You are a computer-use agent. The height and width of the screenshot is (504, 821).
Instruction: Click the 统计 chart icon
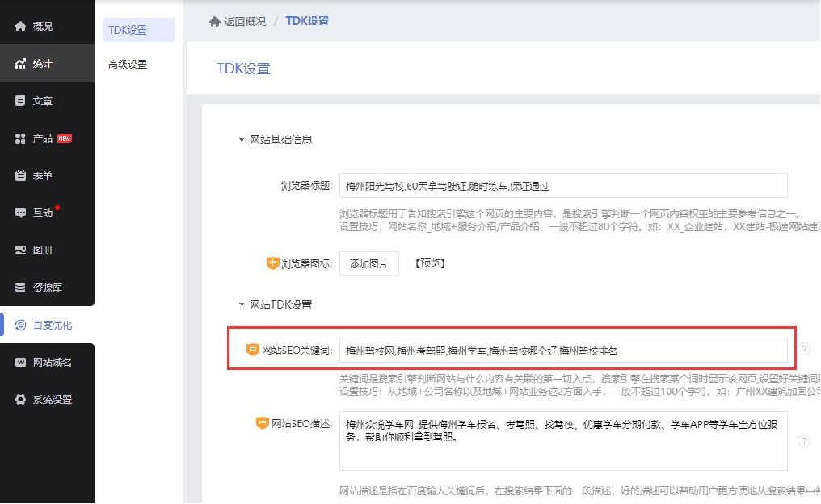(x=20, y=64)
